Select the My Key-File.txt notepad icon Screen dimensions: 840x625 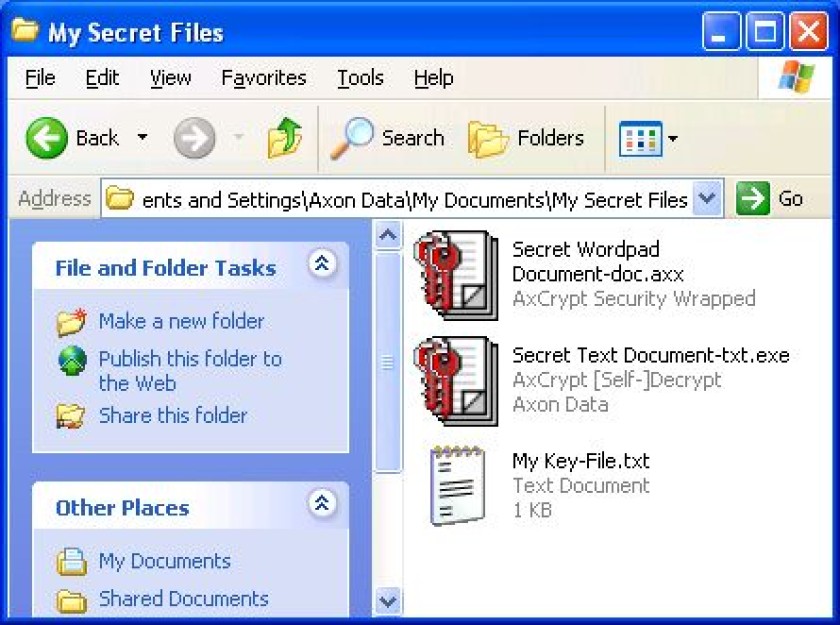point(458,486)
